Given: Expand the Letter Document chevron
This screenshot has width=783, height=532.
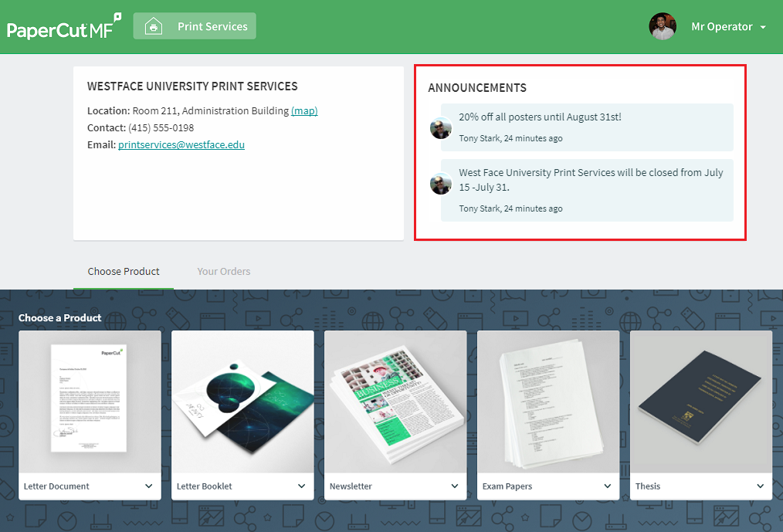Looking at the screenshot, I should pos(149,486).
